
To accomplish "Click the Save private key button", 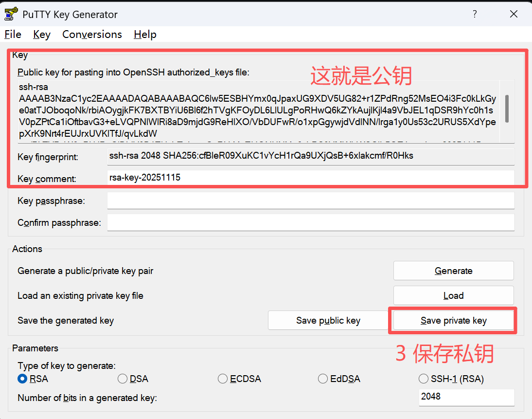I will [453, 320].
